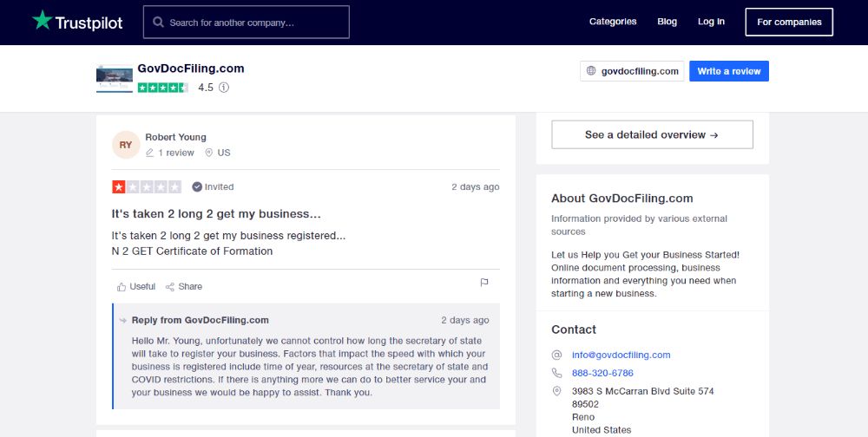Visit the govdocfiling.com website button
The image size is (868, 437).
[x=632, y=71]
